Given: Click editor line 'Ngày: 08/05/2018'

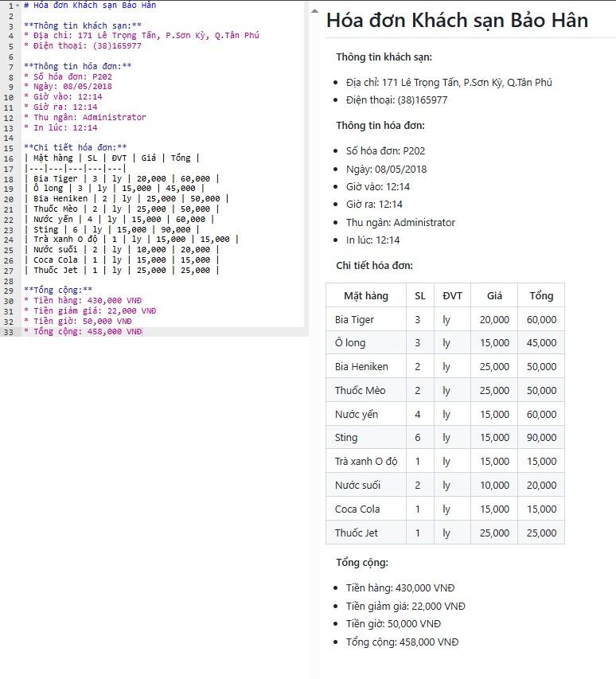Looking at the screenshot, I should point(68,86).
